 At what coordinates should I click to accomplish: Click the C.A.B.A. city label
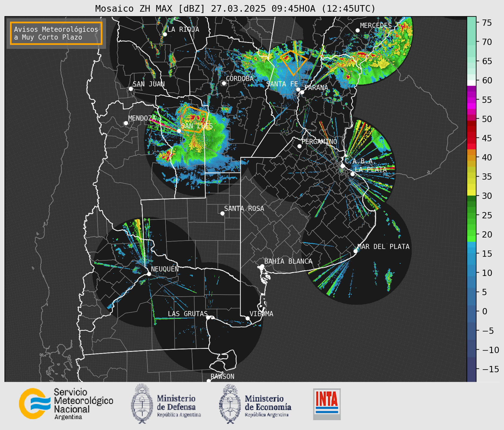pyautogui.click(x=361, y=161)
